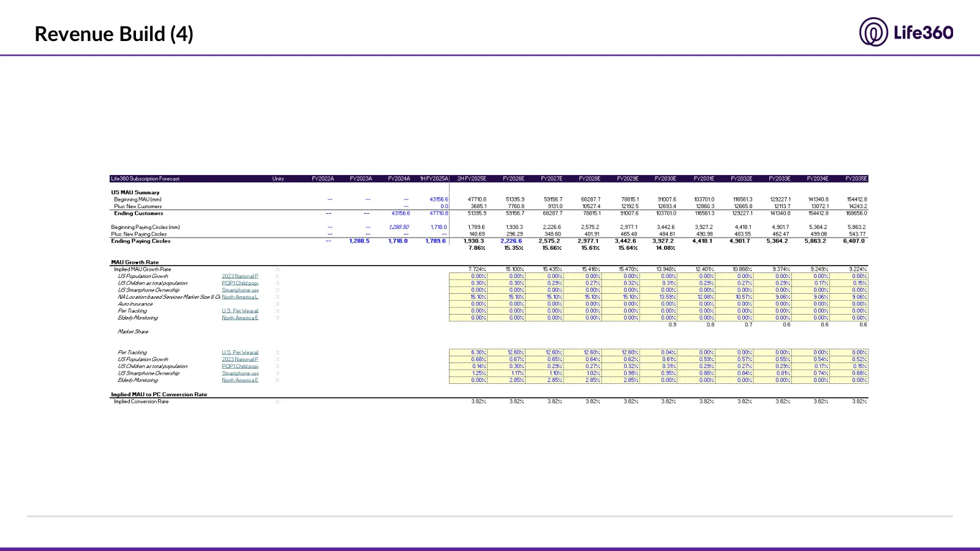Open Smartphone use link below Market Share
The height and width of the screenshot is (551, 980).
pyautogui.click(x=240, y=373)
